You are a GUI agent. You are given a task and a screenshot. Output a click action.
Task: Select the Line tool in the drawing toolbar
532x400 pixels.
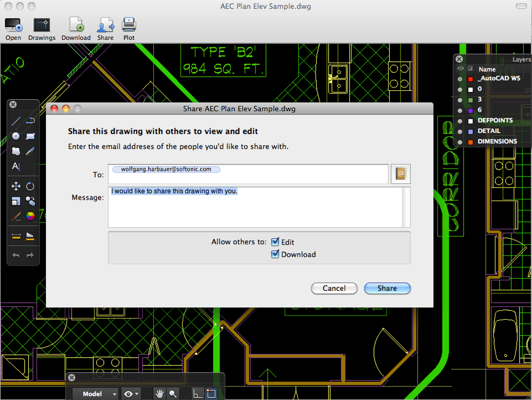tap(16, 121)
